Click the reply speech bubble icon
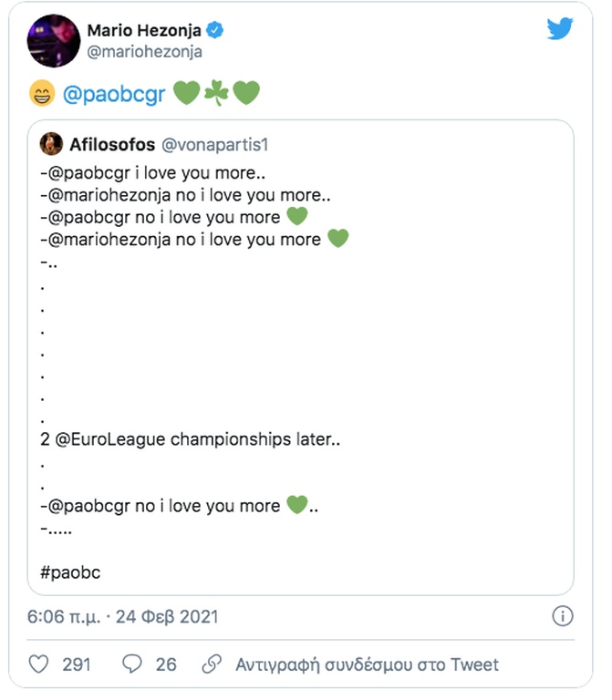Viewport: 612px width, 700px height. pyautogui.click(x=132, y=664)
